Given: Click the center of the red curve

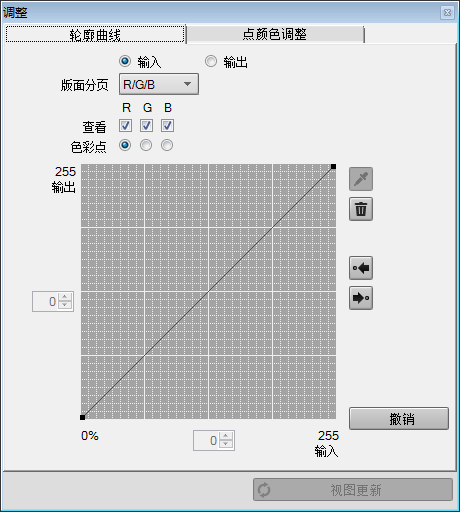Looking at the screenshot, I should (x=208, y=292).
